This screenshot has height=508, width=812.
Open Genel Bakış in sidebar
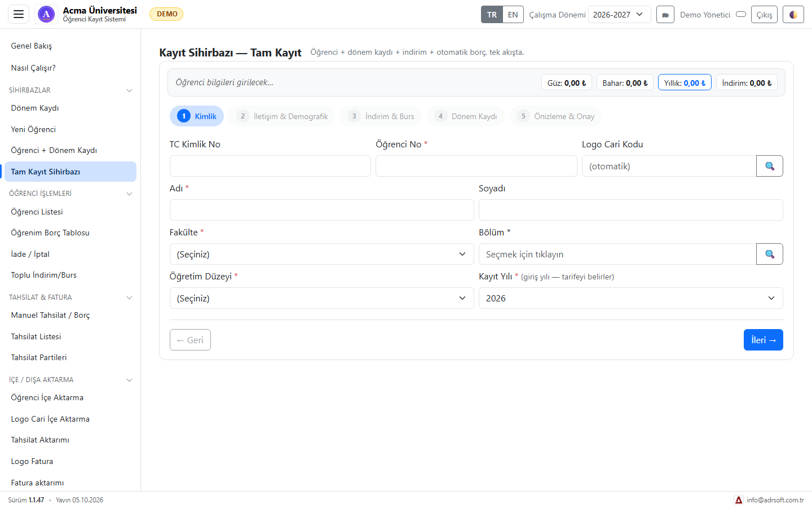[x=70, y=46]
